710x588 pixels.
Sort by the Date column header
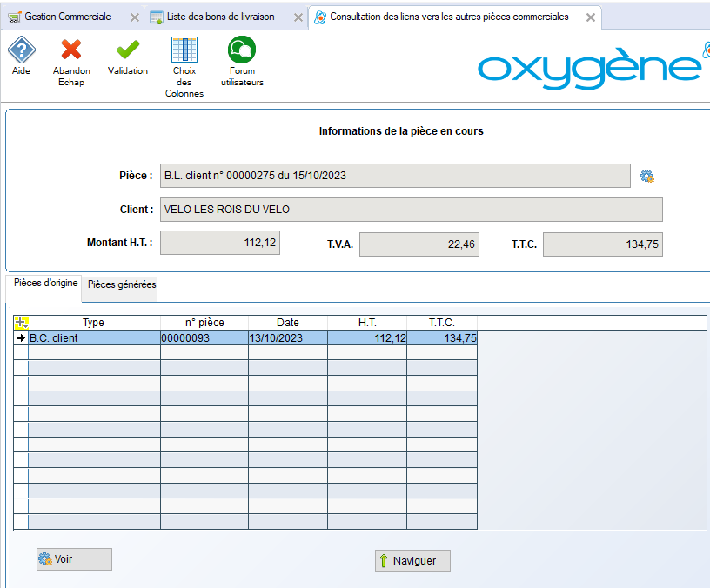point(287,323)
